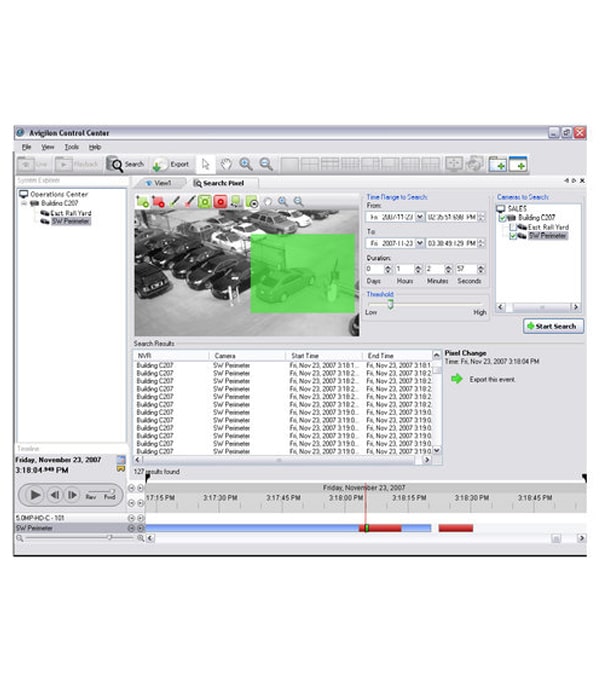Viewport: 600px width, 700px height.
Task: Click the step forward button
Action: [72, 495]
